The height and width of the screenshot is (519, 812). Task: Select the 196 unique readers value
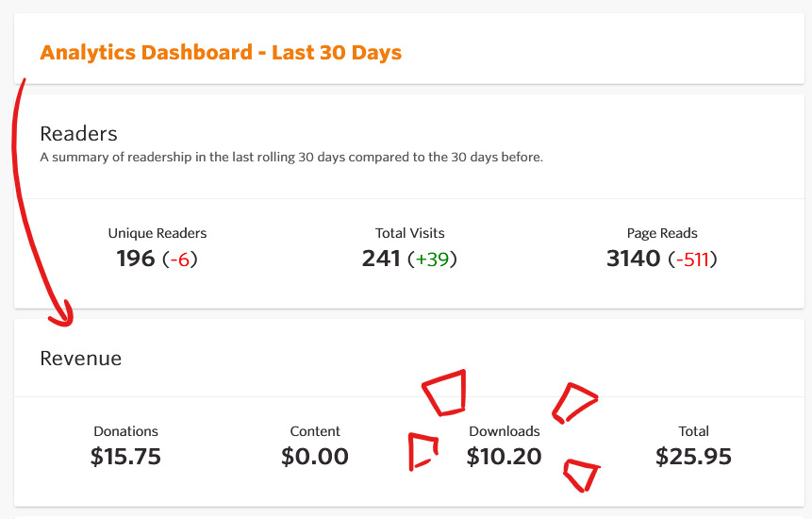point(136,259)
